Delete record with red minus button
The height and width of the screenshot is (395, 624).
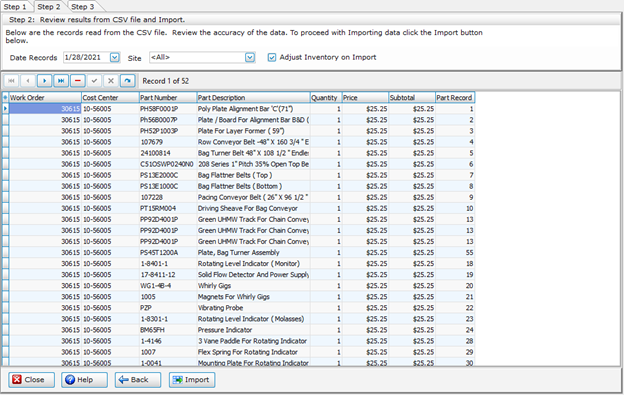pyautogui.click(x=78, y=81)
